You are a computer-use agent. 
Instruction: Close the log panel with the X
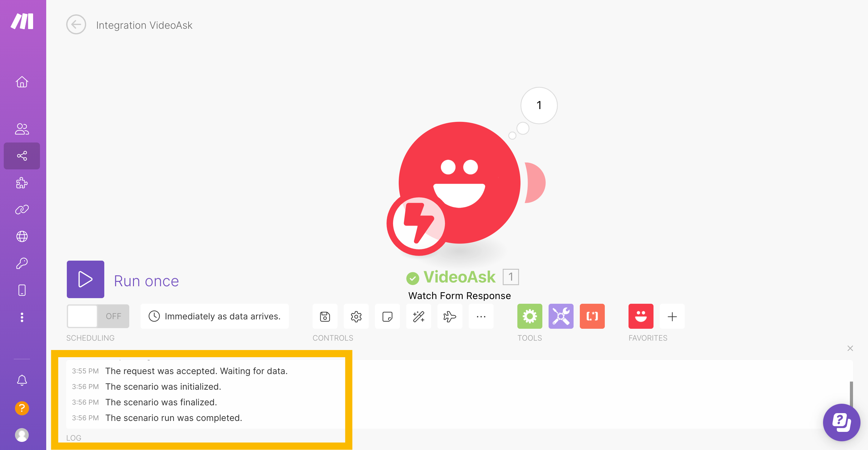tap(850, 348)
